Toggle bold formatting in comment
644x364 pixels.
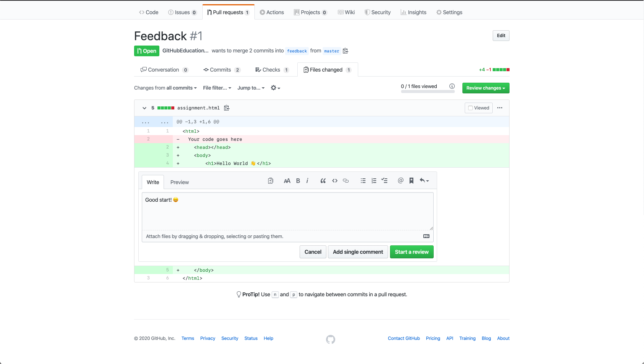point(298,181)
